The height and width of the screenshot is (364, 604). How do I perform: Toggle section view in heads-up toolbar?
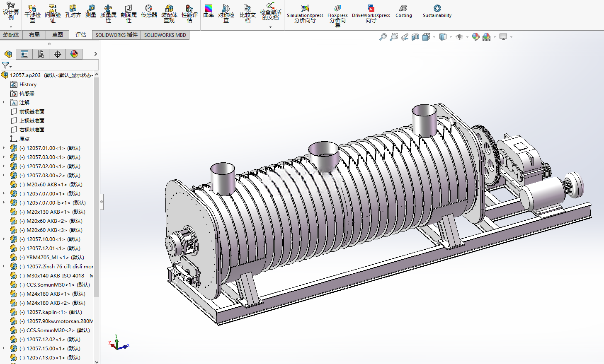tap(415, 37)
